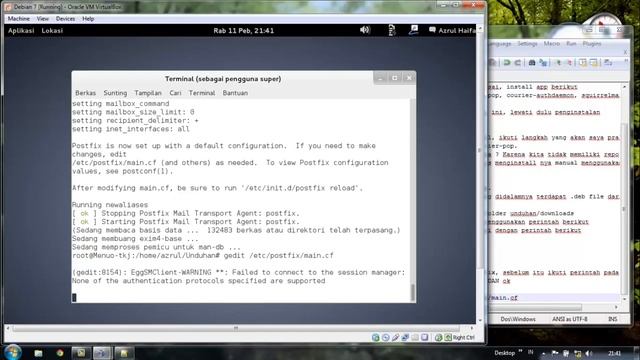Click the Action Center flag tray icon

(x=555, y=353)
